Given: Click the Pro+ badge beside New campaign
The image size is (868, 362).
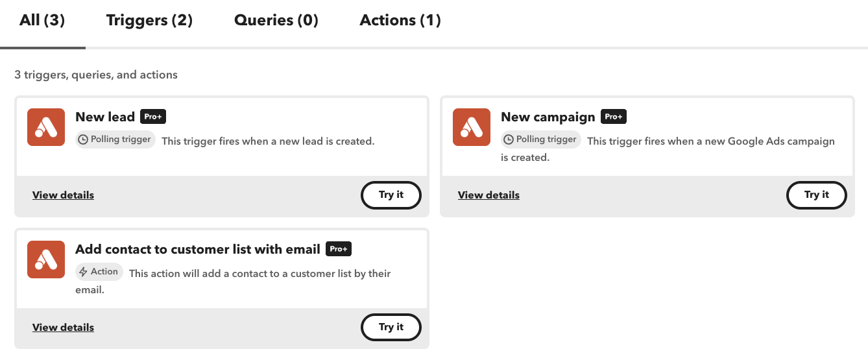Looking at the screenshot, I should [614, 117].
